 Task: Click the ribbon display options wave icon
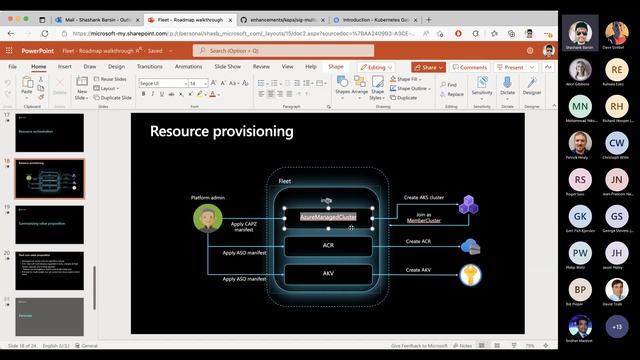pyautogui.click(x=548, y=67)
